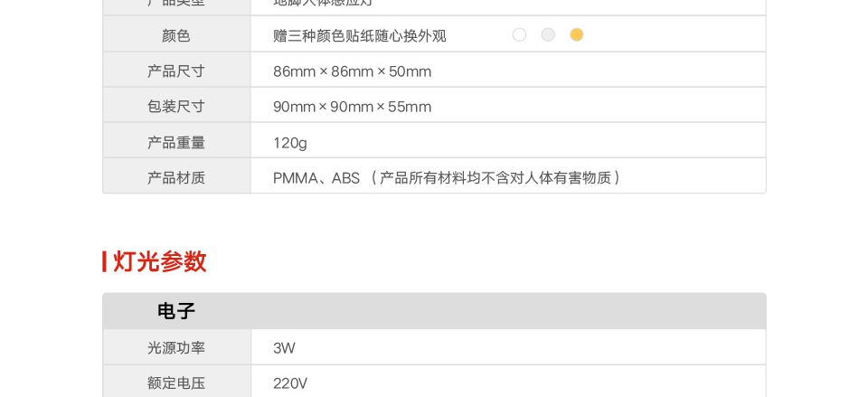868x397 pixels.
Task: Select the yellow color swatch
Action: (577, 35)
